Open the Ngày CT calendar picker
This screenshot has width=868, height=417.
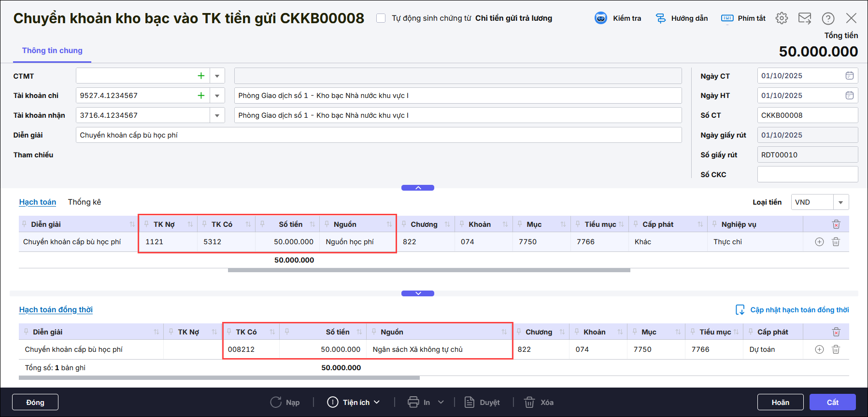point(849,76)
